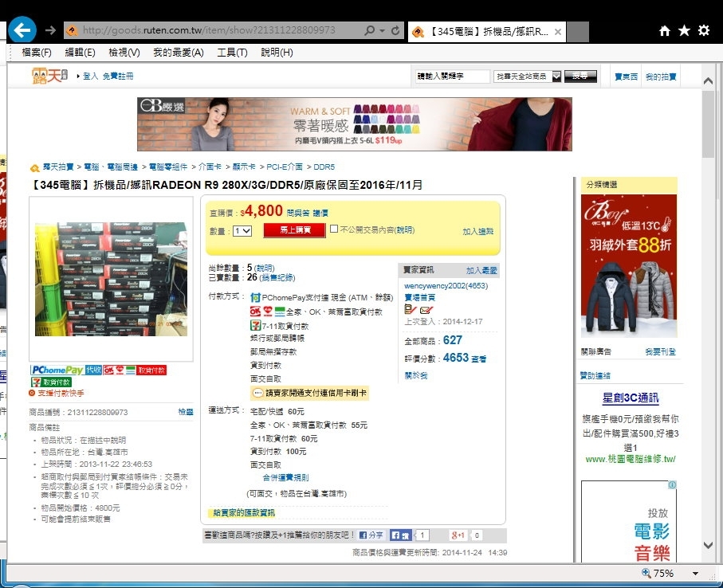Open the zoom level dropdown arrow near 75%
723x588 pixels.
(x=695, y=573)
